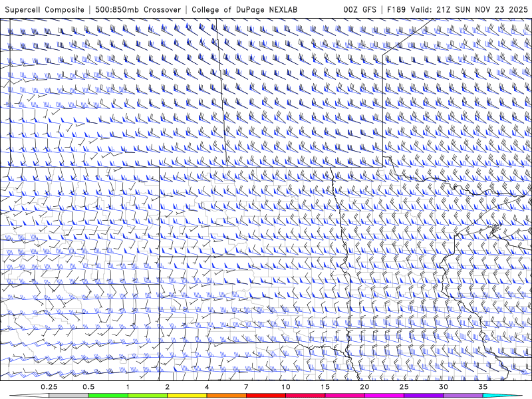Viewport: 532px width, 399px height.
Task: Select the magenta 20–25 colorbar segment
Action: pos(384,396)
